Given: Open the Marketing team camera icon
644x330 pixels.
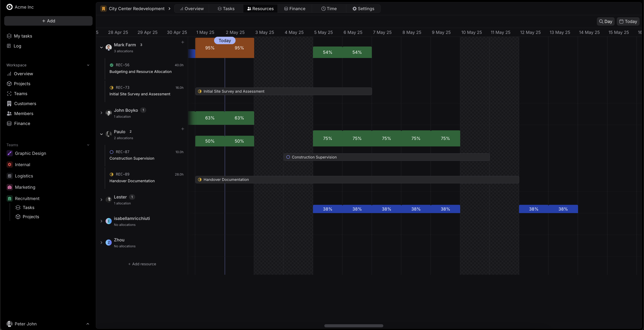Looking at the screenshot, I should click(x=10, y=187).
